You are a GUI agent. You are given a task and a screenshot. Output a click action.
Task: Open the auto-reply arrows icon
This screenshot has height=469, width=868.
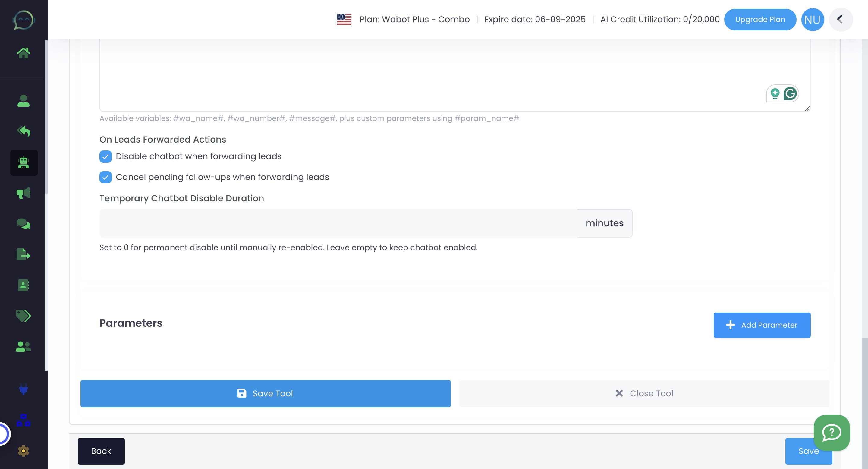24,131
